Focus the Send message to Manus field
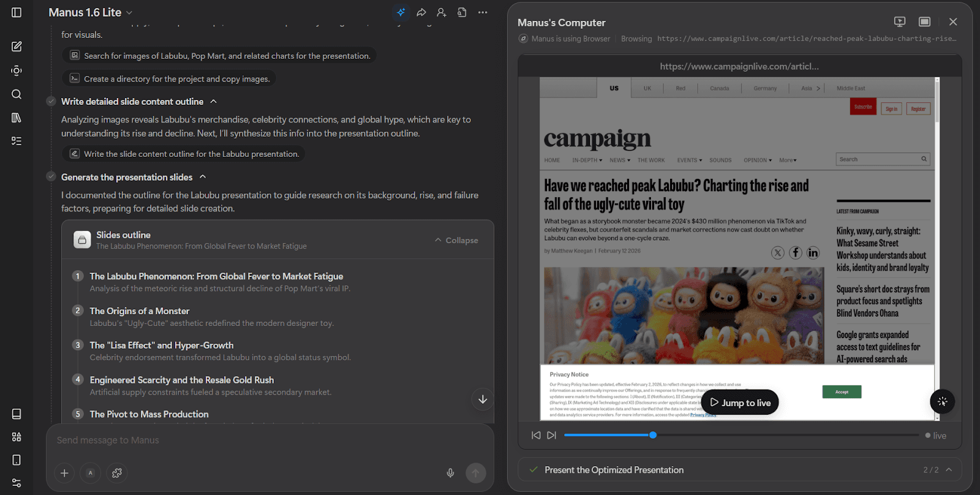The height and width of the screenshot is (495, 980). (x=270, y=440)
